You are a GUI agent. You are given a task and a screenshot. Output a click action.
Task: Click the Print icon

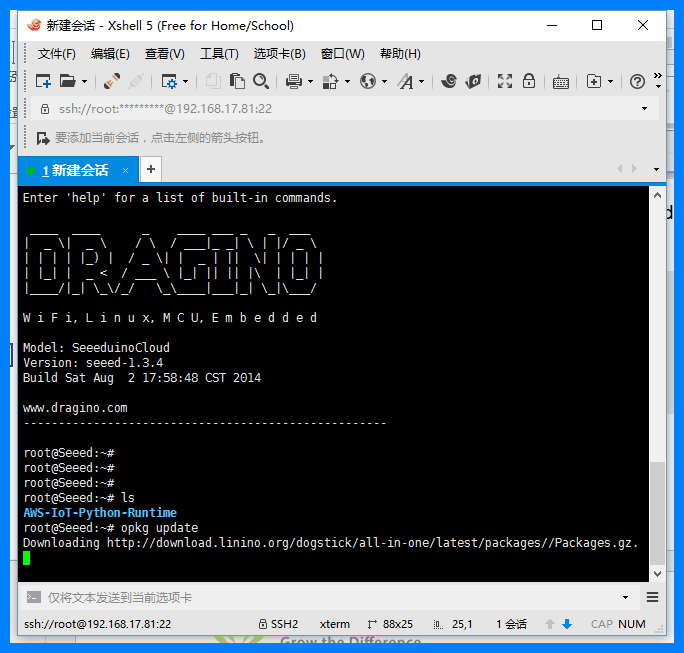[x=294, y=81]
